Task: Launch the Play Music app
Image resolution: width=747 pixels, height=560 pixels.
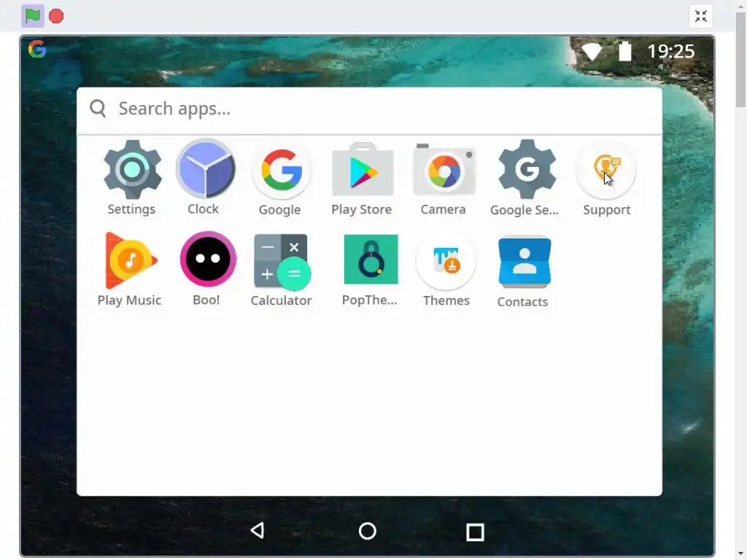Action: pos(131,260)
